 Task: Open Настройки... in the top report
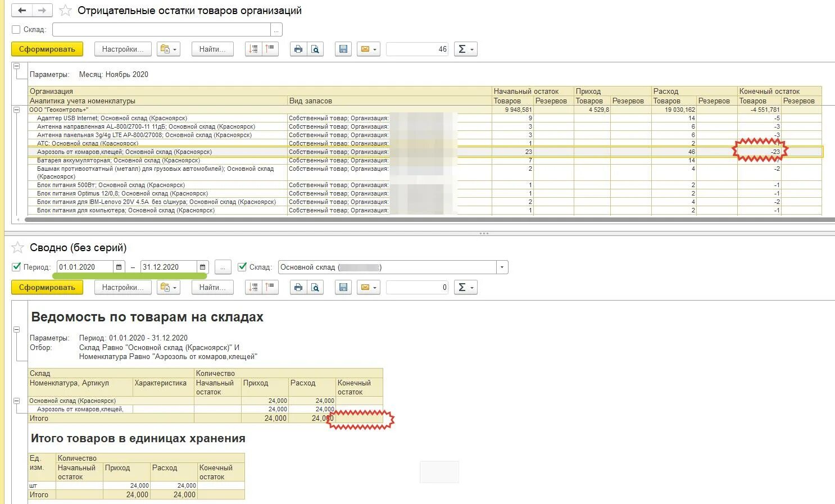[122, 49]
